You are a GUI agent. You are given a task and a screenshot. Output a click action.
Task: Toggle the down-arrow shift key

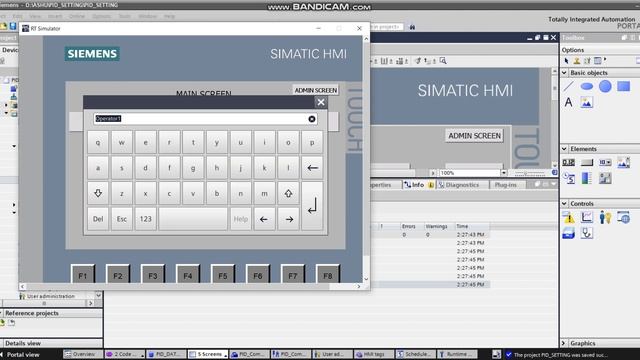(x=98, y=193)
